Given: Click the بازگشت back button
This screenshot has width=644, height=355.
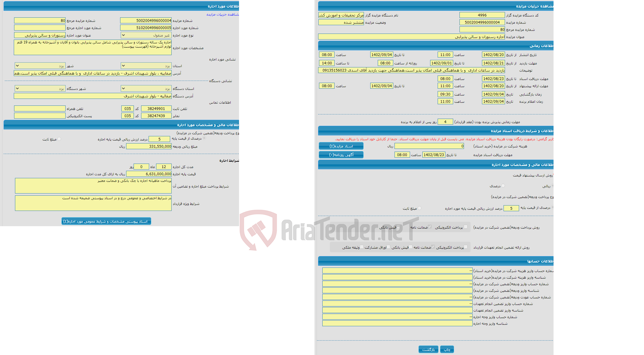Looking at the screenshot, I should [429, 348].
